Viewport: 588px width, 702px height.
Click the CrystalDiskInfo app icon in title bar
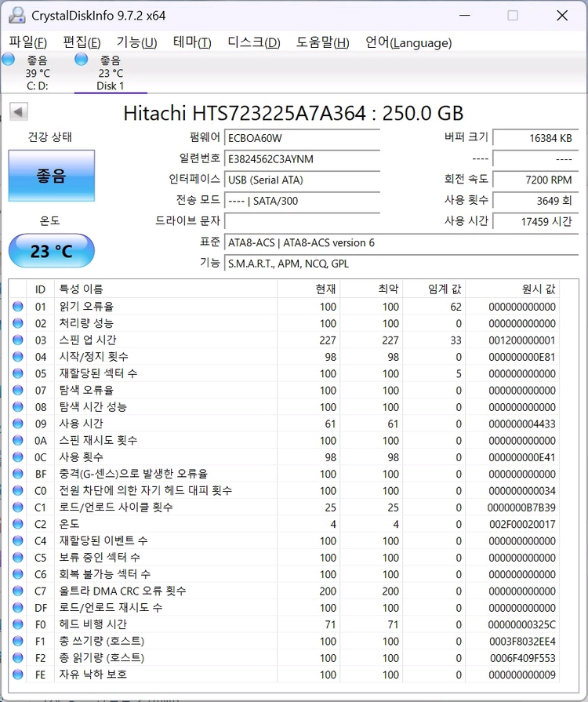17,15
